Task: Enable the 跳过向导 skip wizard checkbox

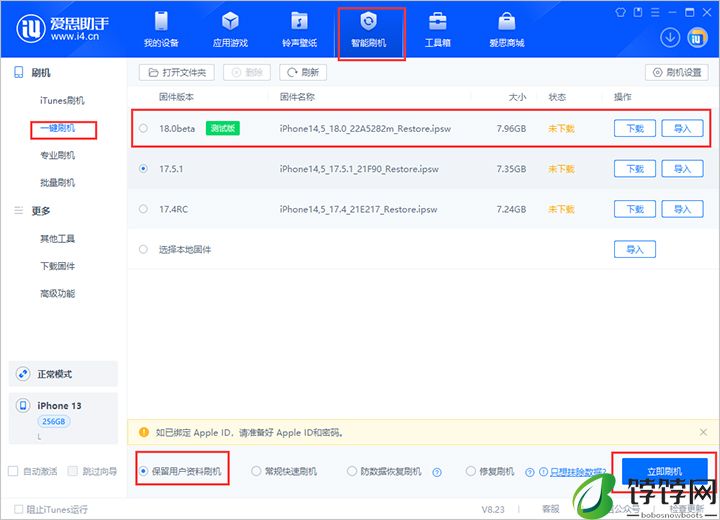Action: (73, 471)
